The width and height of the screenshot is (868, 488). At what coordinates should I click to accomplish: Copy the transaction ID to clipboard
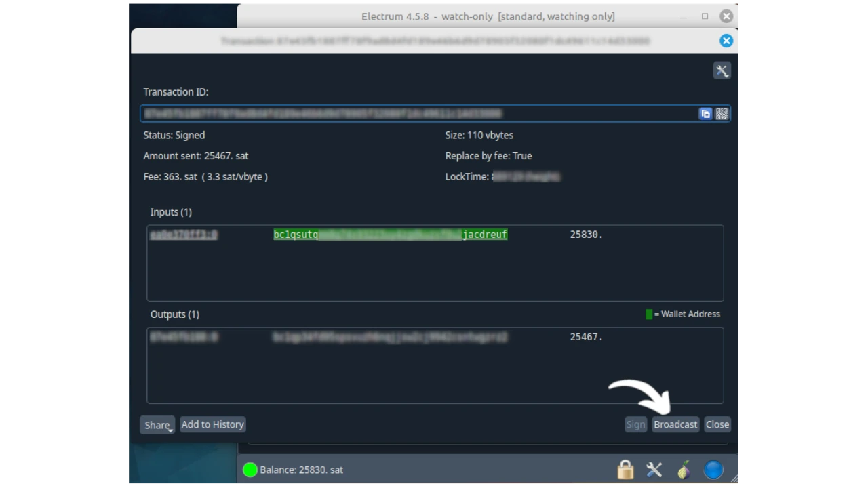(705, 114)
